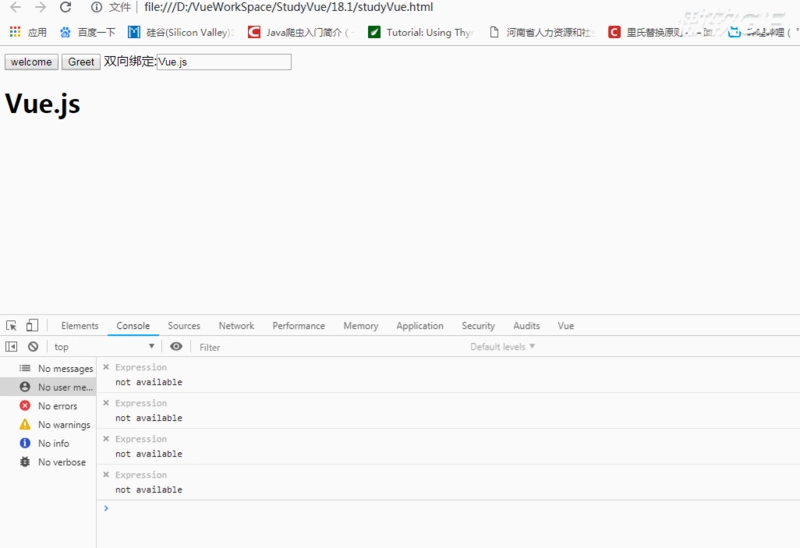Screen dimensions: 800x548
Task: Expand the Default levels dropdown
Action: (x=503, y=347)
